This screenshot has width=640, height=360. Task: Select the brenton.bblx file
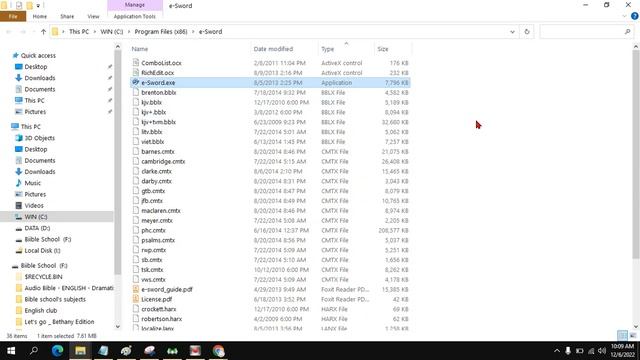tap(159, 93)
